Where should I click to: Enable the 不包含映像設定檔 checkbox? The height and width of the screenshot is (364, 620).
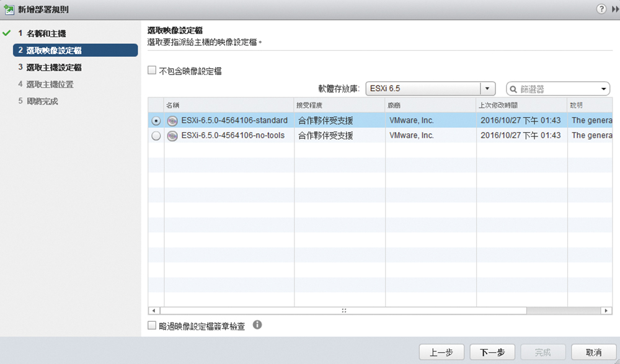pos(152,71)
